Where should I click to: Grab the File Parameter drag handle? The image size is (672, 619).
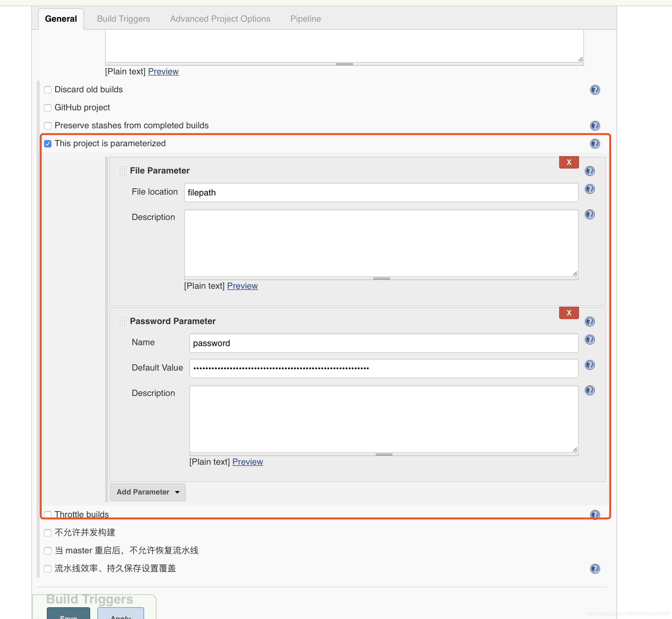(121, 170)
